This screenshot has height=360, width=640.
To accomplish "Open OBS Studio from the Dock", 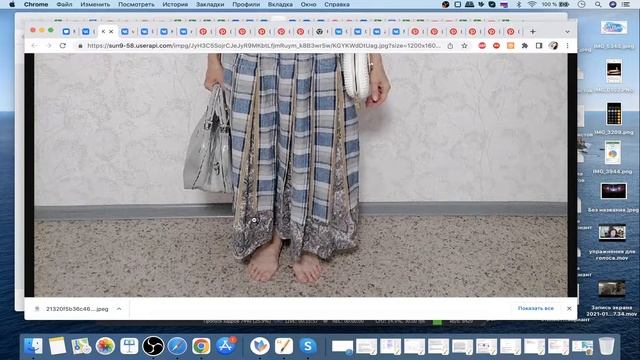I will tap(153, 346).
